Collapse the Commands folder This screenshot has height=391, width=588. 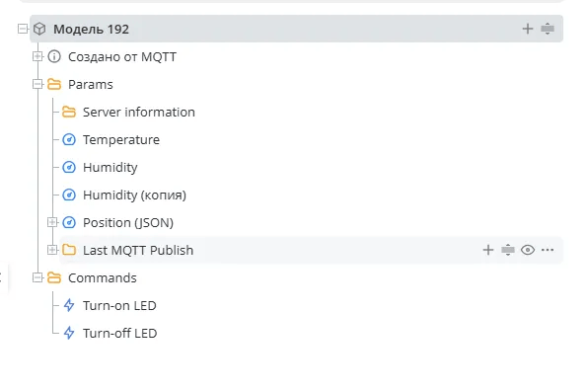pyautogui.click(x=37, y=277)
